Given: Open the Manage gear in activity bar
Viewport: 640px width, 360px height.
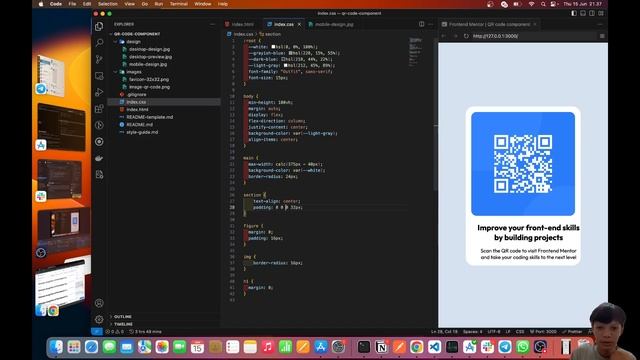Looking at the screenshot, I should pos(99,320).
